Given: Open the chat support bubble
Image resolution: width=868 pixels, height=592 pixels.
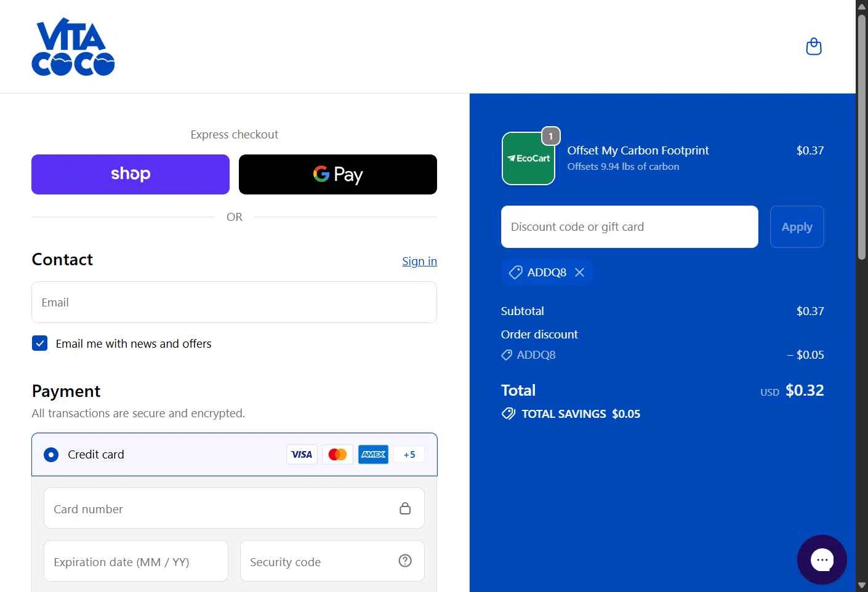Looking at the screenshot, I should [822, 559].
